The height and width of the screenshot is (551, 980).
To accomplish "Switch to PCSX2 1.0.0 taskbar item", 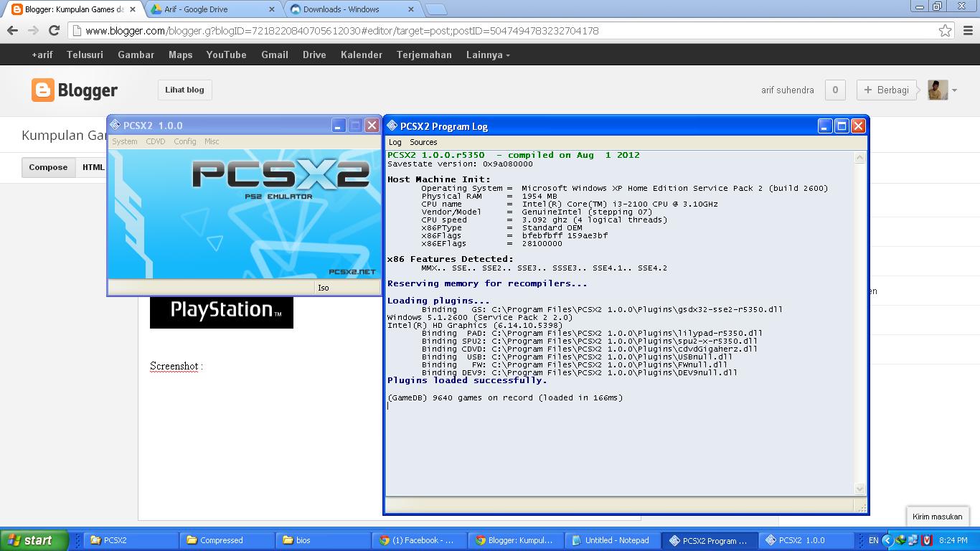I will click(x=804, y=540).
